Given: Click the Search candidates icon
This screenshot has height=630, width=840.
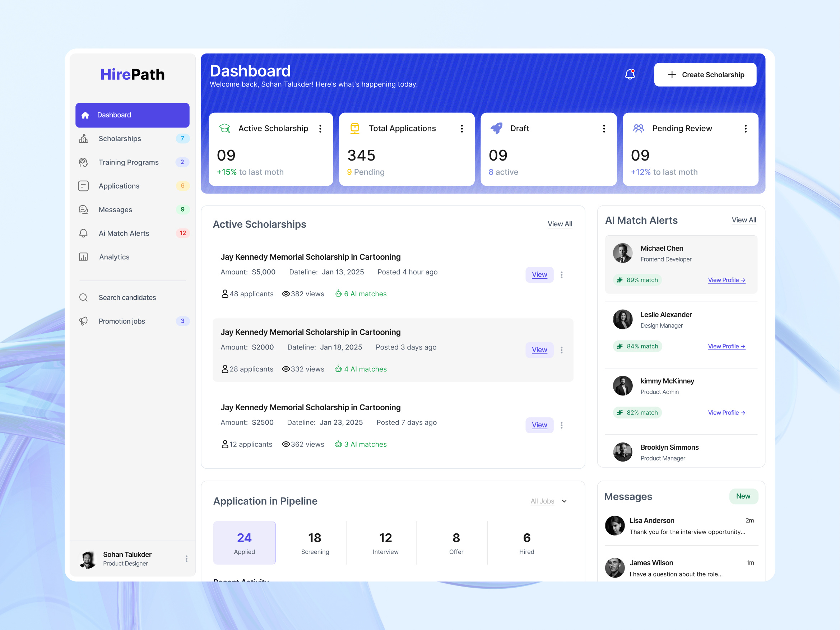Looking at the screenshot, I should pyautogui.click(x=84, y=297).
